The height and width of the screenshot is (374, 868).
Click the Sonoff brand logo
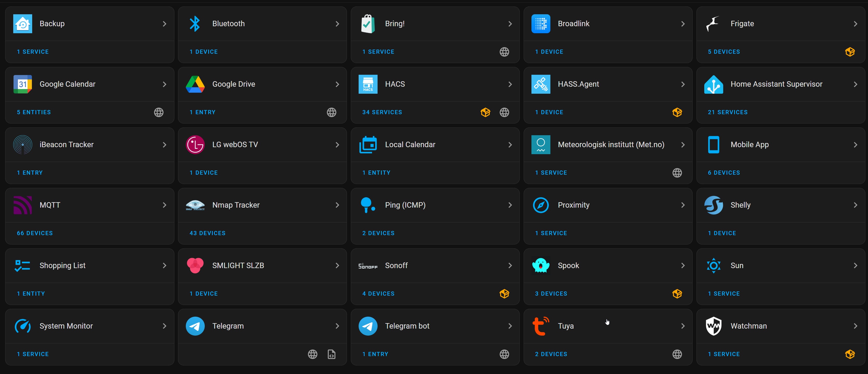point(368,266)
